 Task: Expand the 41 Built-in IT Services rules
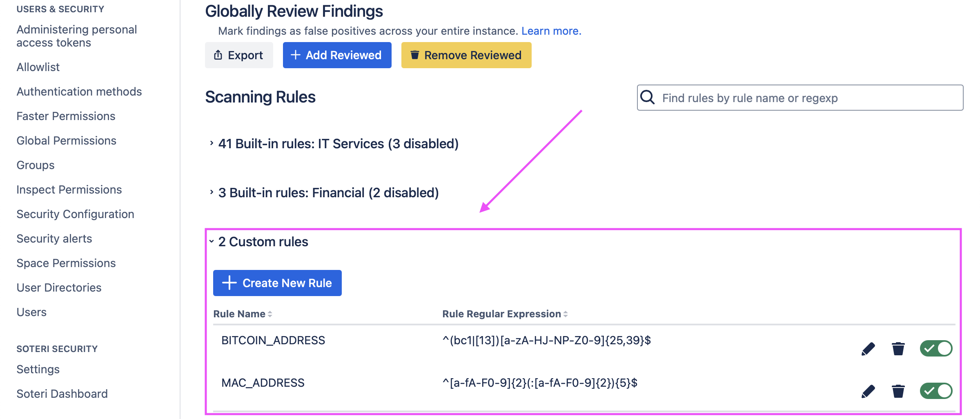(x=212, y=143)
